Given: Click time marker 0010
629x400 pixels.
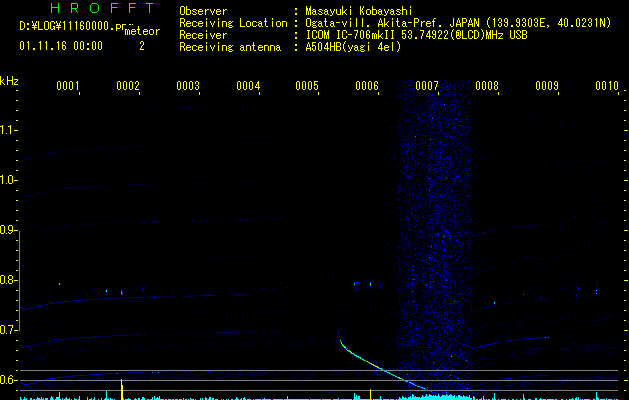Looking at the screenshot, I should tap(607, 85).
